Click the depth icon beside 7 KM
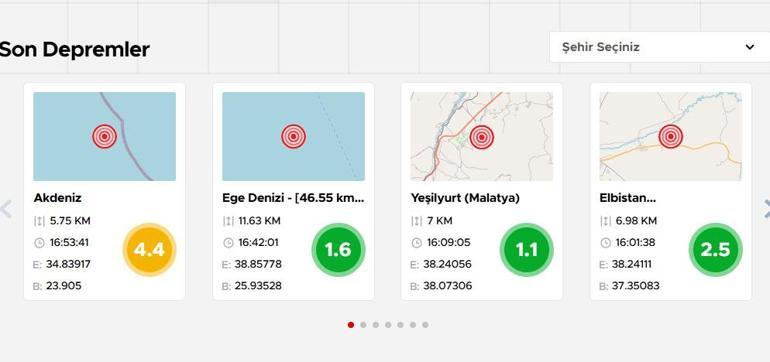Screen dimensions: 770x362 coord(416,221)
